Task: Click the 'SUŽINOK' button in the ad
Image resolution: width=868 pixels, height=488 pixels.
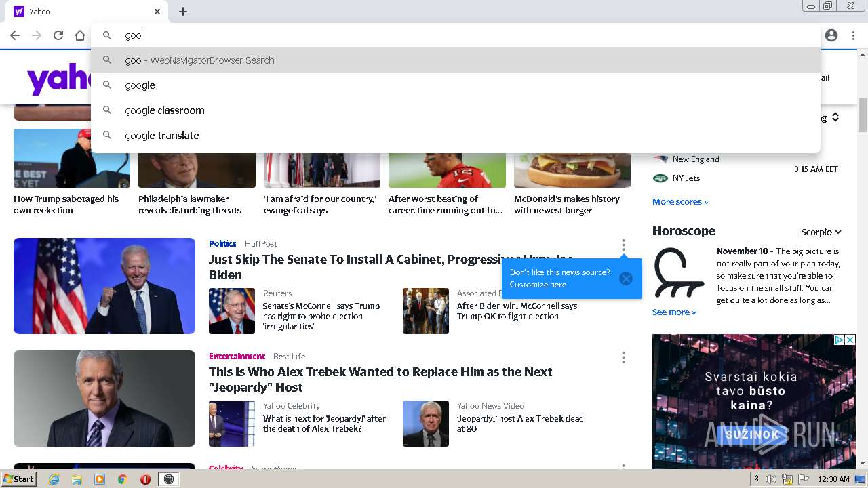Action: pyautogui.click(x=753, y=434)
